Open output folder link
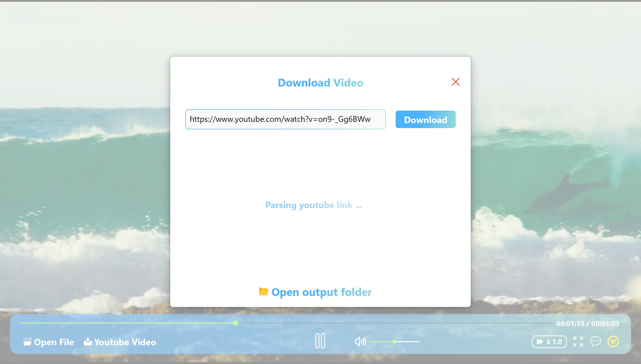641x364 pixels. (x=322, y=292)
